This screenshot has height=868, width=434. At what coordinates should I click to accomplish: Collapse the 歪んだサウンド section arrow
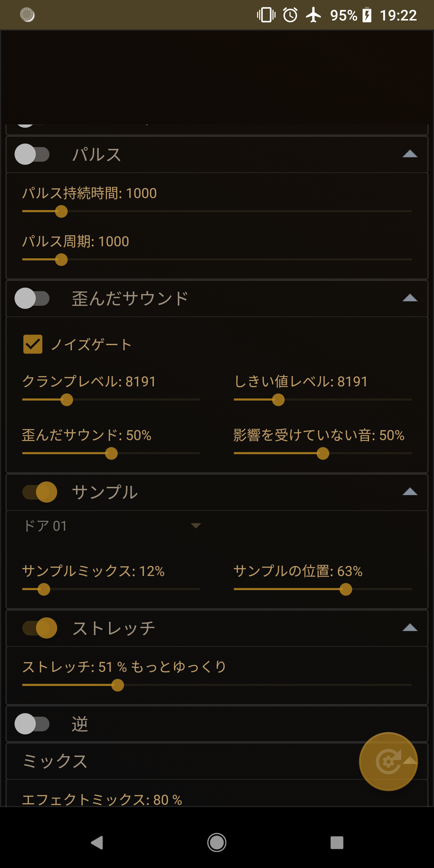(x=410, y=298)
